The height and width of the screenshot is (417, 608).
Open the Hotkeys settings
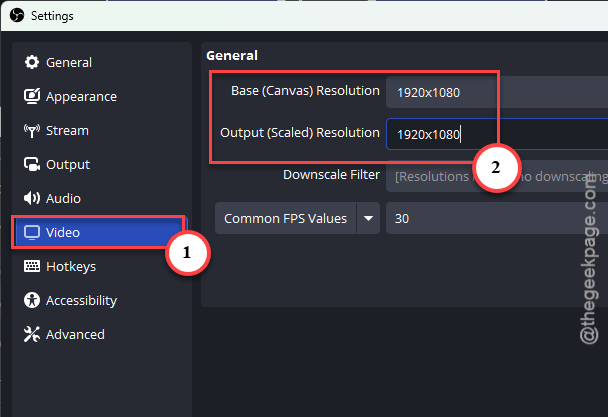[102, 266]
